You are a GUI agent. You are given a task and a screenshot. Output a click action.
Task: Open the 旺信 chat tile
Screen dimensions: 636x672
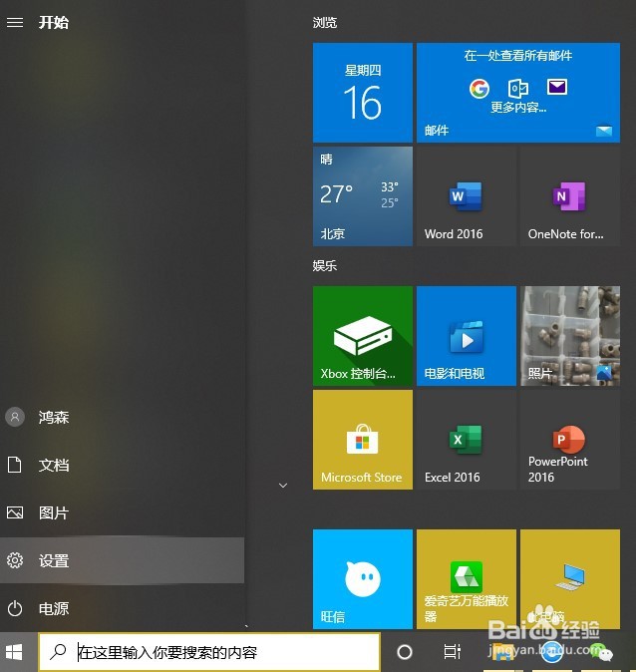tap(363, 579)
